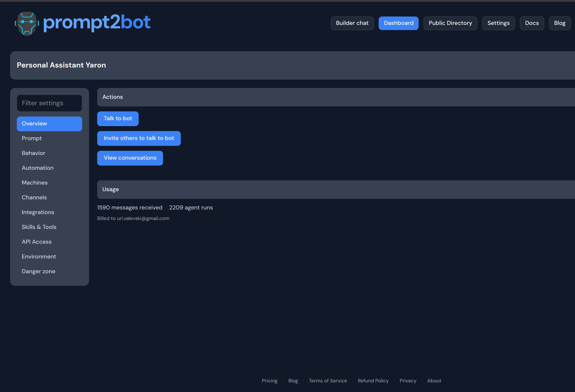Screen dimensions: 575x392
Task: Open the Docs page
Action: tap(531, 23)
